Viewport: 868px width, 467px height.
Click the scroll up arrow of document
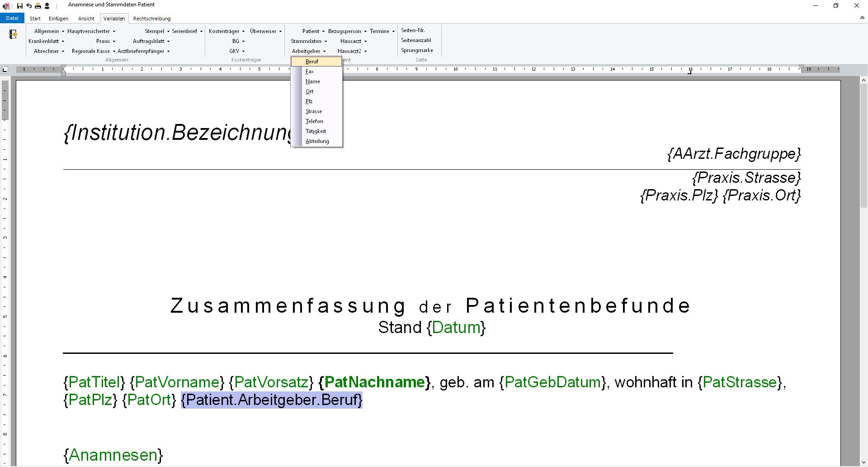(x=864, y=80)
